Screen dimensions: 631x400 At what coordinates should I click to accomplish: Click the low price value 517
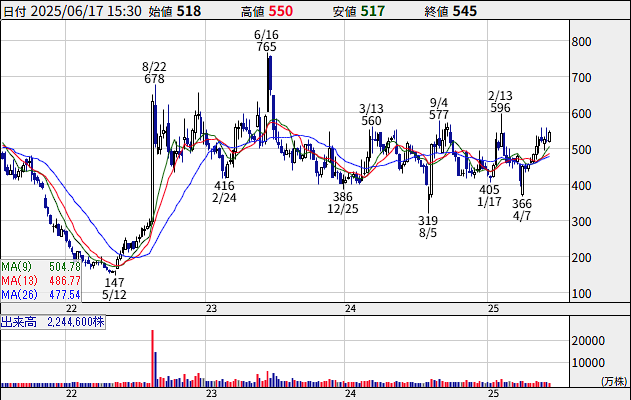tap(373, 11)
